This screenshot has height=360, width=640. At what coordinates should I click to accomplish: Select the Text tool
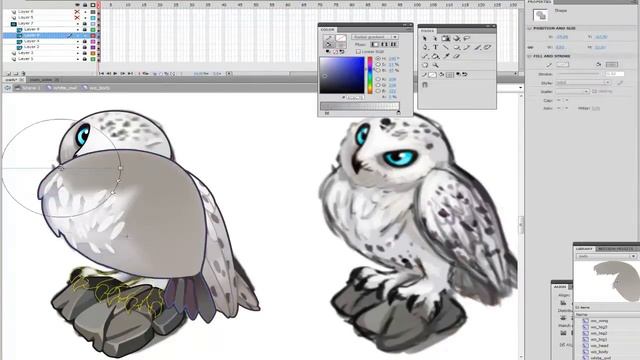(436, 47)
